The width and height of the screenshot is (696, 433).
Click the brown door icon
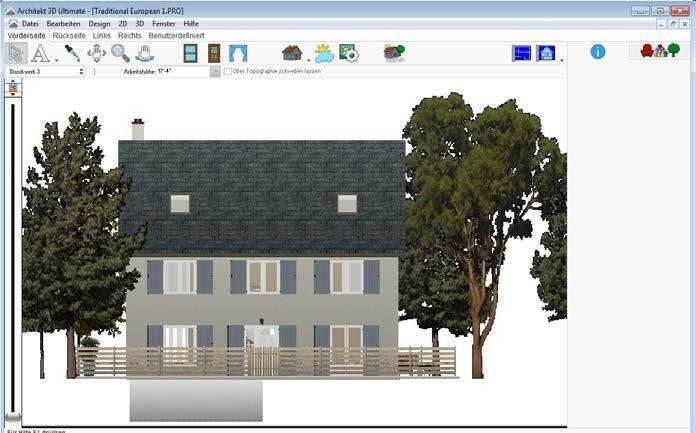pos(214,53)
